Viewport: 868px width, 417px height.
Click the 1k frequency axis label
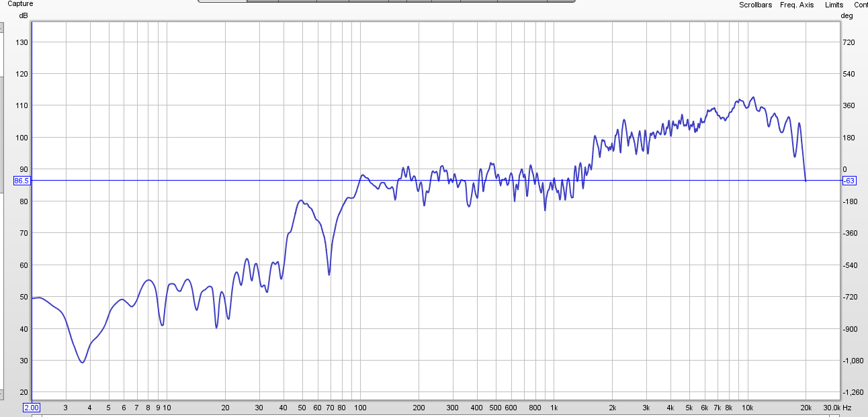pos(554,408)
